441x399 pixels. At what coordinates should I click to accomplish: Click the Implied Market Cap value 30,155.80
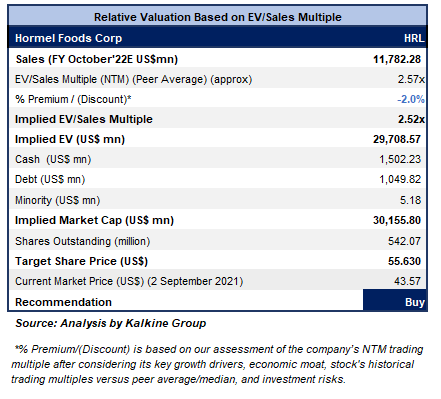pos(397,220)
